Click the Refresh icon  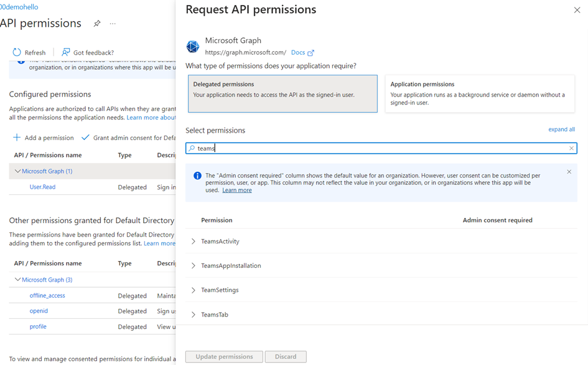[x=17, y=52]
